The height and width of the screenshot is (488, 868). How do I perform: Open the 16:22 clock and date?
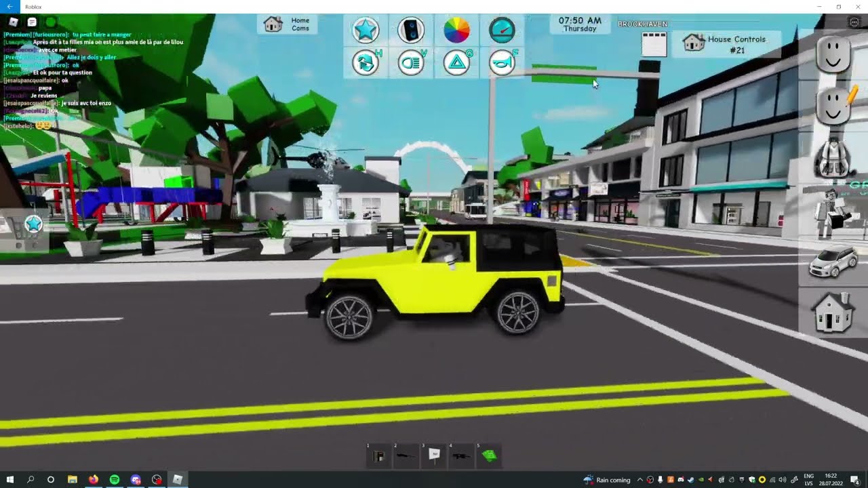click(831, 480)
